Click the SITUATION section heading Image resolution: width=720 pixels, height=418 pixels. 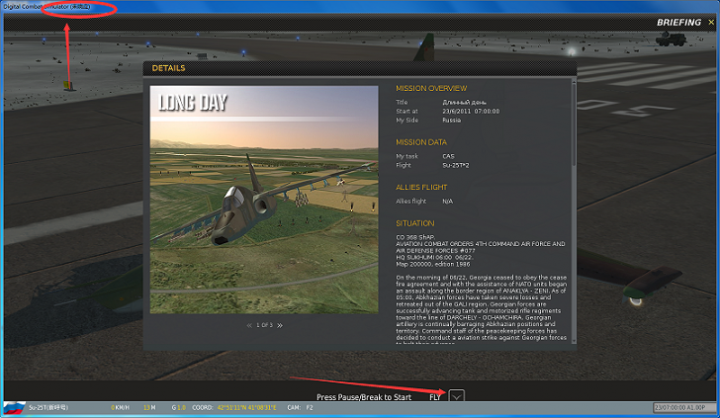point(415,223)
